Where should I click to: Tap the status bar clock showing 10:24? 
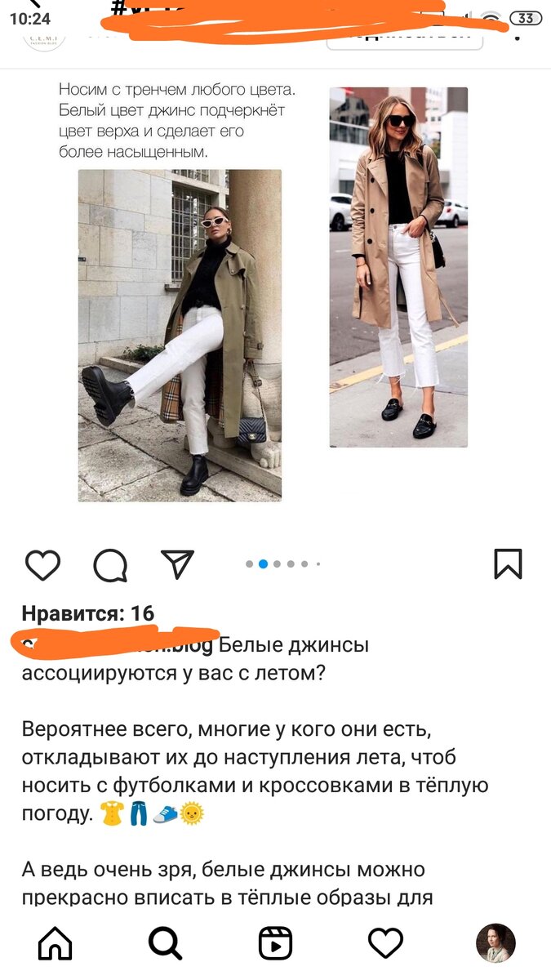click(30, 18)
